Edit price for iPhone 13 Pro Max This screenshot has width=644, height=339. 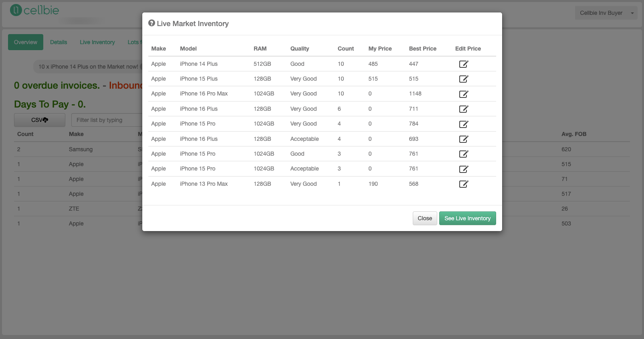click(x=464, y=184)
